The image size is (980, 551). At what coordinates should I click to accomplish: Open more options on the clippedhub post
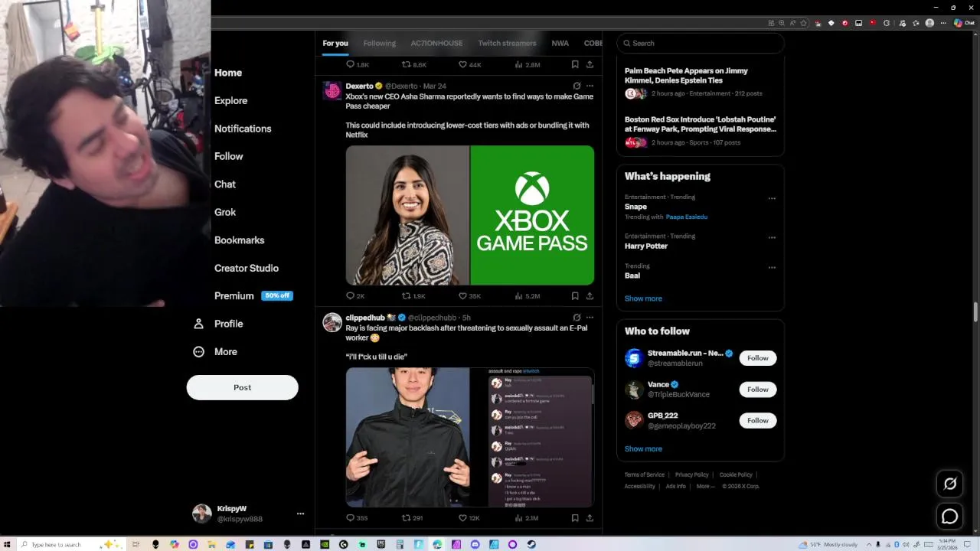pos(590,317)
